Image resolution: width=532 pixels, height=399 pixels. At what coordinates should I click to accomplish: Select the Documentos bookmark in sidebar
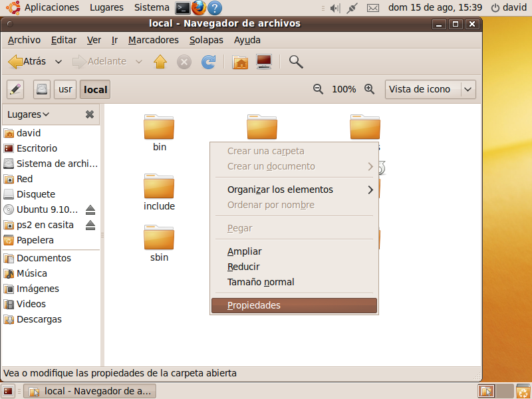[x=43, y=258]
